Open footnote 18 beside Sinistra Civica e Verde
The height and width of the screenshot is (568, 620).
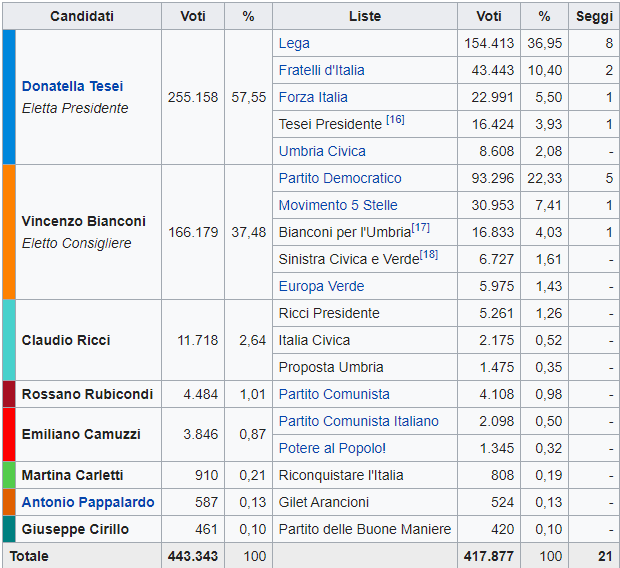(x=429, y=254)
